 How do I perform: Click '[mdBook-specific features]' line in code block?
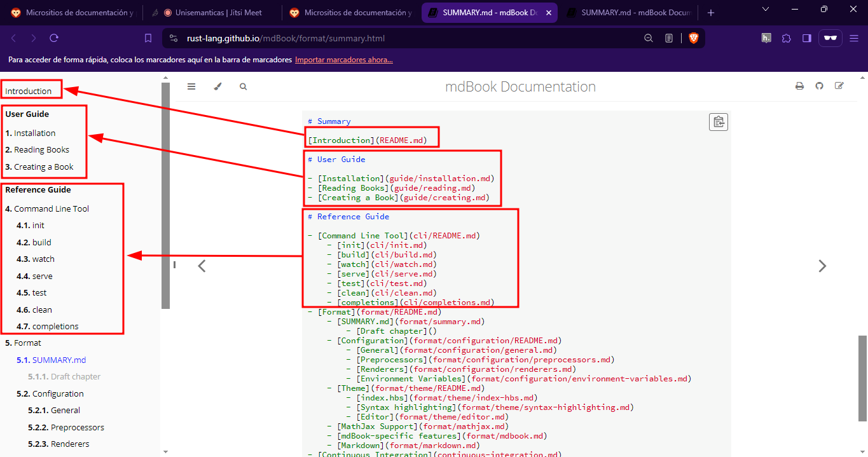pos(437,436)
